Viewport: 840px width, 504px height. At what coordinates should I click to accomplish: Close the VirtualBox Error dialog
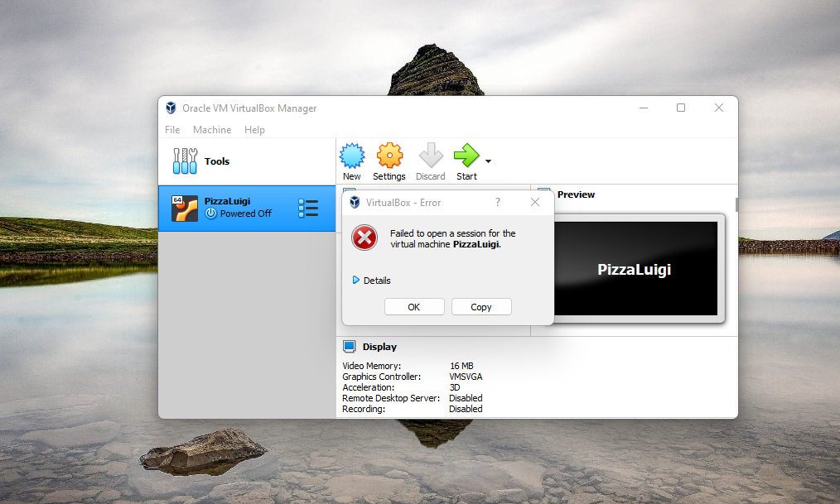pos(534,202)
